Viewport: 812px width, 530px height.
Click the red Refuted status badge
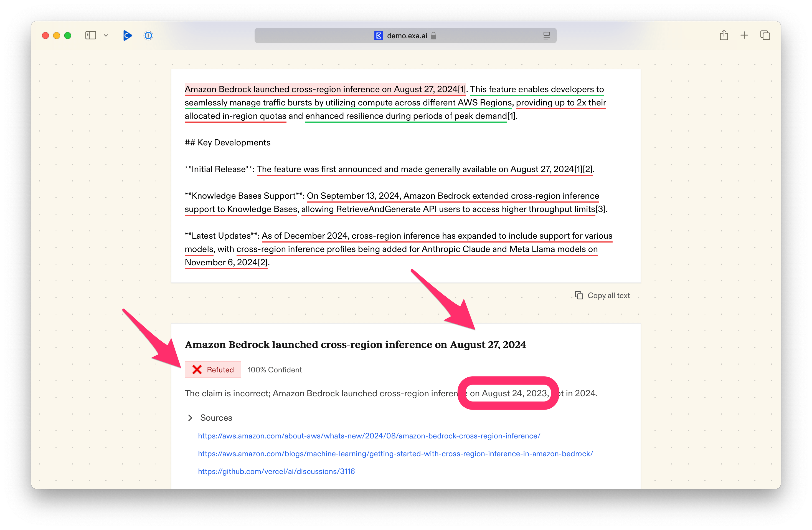coord(213,370)
